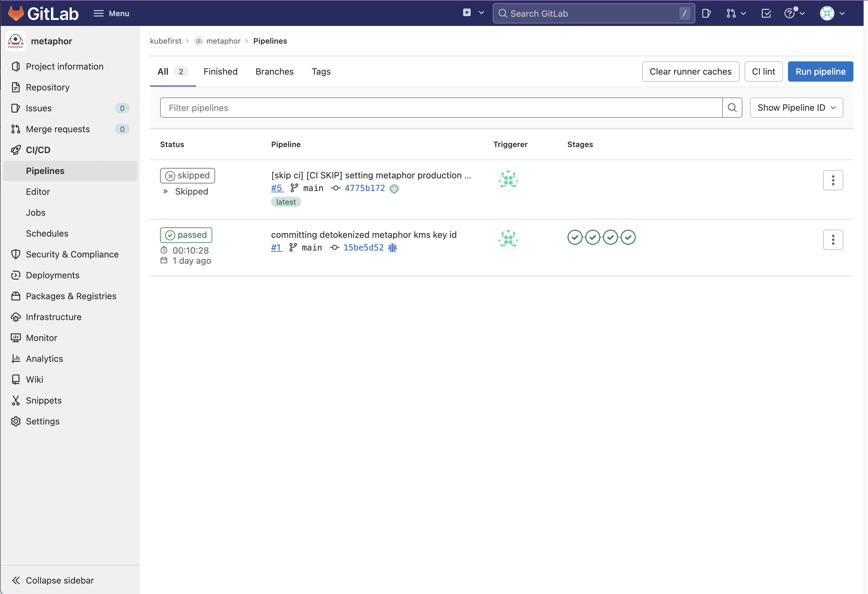This screenshot has height=594, width=868.
Task: Click main branch of pipeline #5
Action: 313,188
